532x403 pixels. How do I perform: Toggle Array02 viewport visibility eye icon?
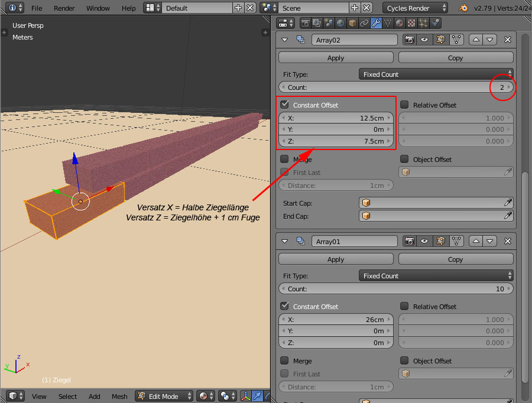424,40
